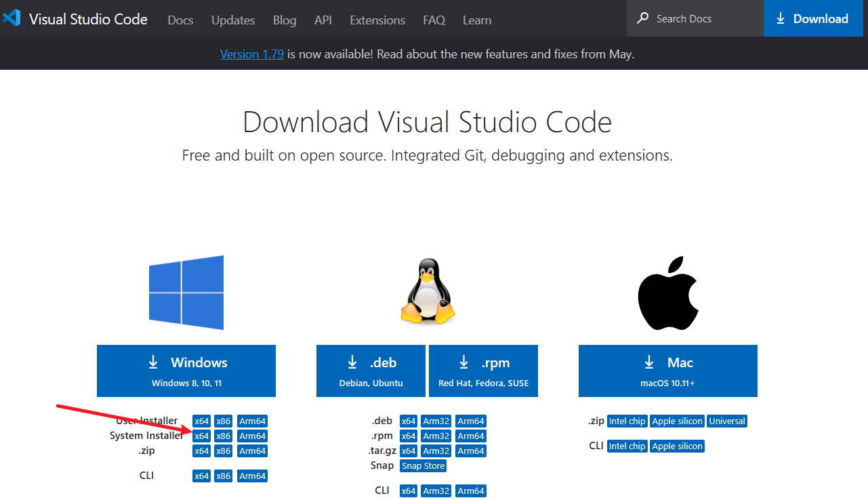This screenshot has height=500, width=868.
Task: Download Windows CLI x86
Action: (224, 476)
